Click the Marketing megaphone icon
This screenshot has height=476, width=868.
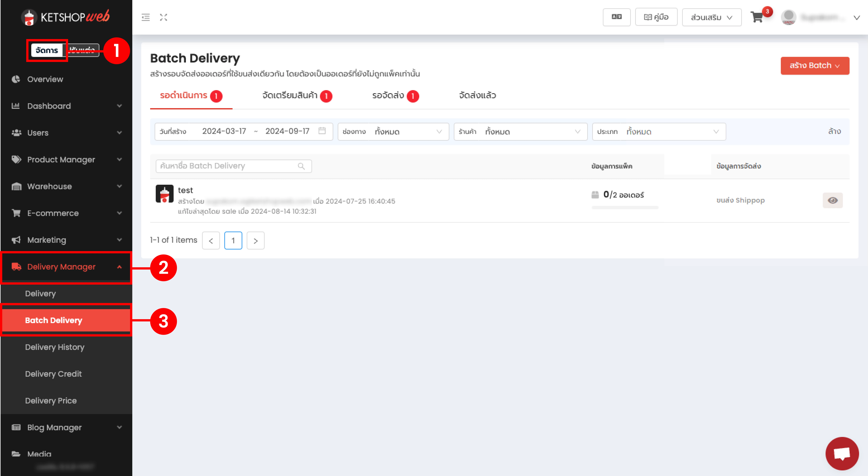[x=16, y=240]
